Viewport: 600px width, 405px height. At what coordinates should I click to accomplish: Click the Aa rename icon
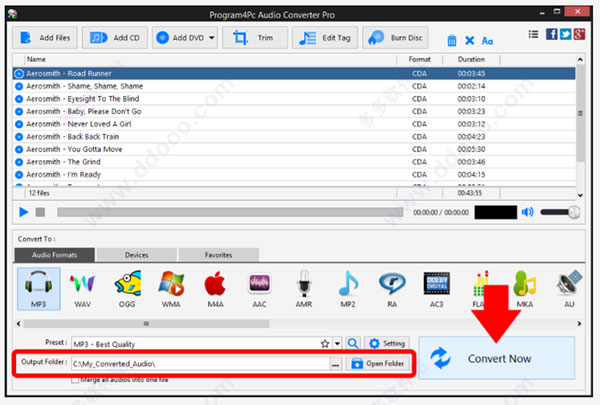[487, 41]
